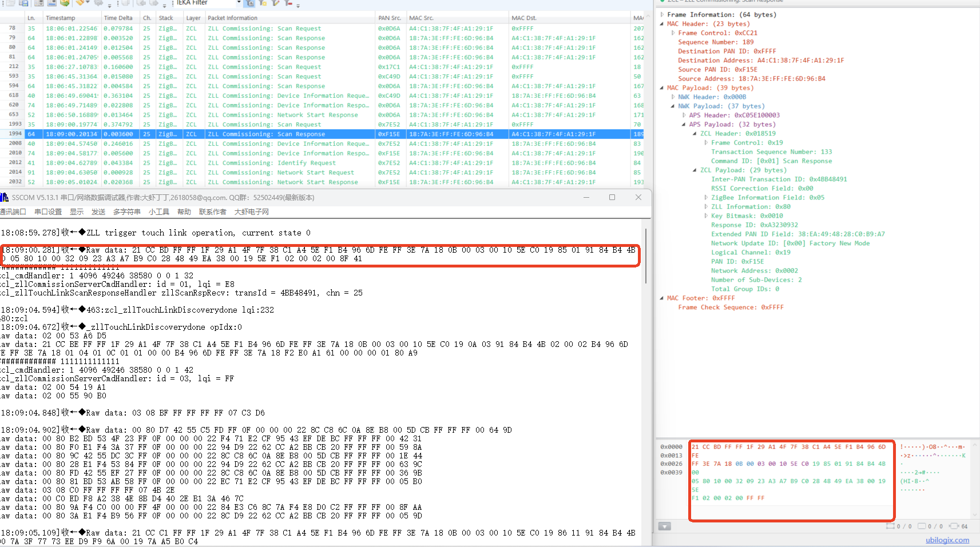The height and width of the screenshot is (547, 980).
Task: Click the MAC Dst. column header
Action: [570, 18]
